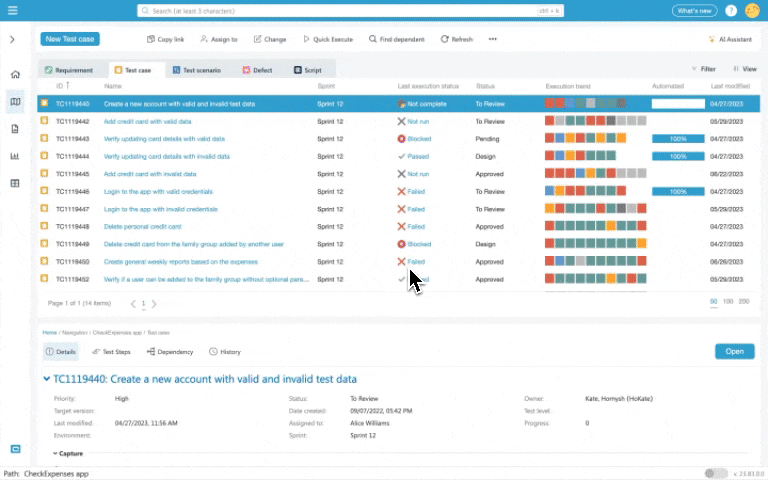Select the row icon for TC1119442
The image size is (768, 480).
coord(44,121)
